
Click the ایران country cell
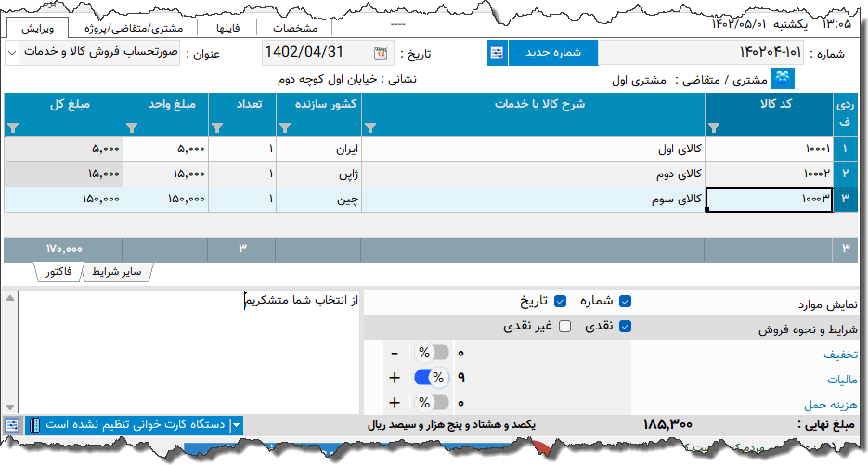coord(318,149)
